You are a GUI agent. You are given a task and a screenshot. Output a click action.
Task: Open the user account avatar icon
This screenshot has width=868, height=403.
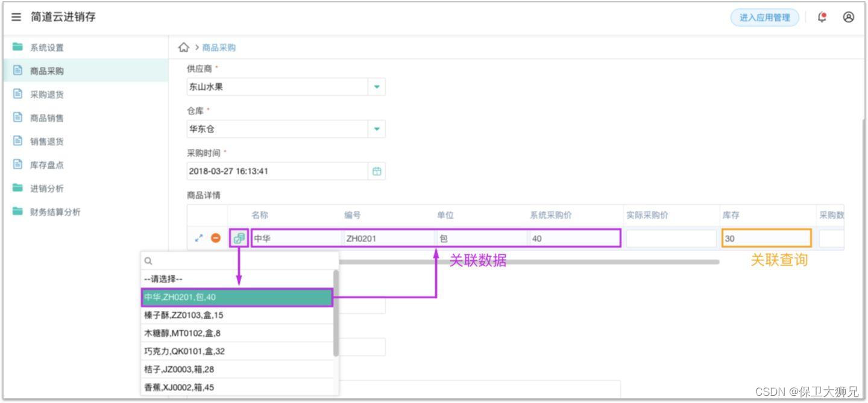(849, 17)
